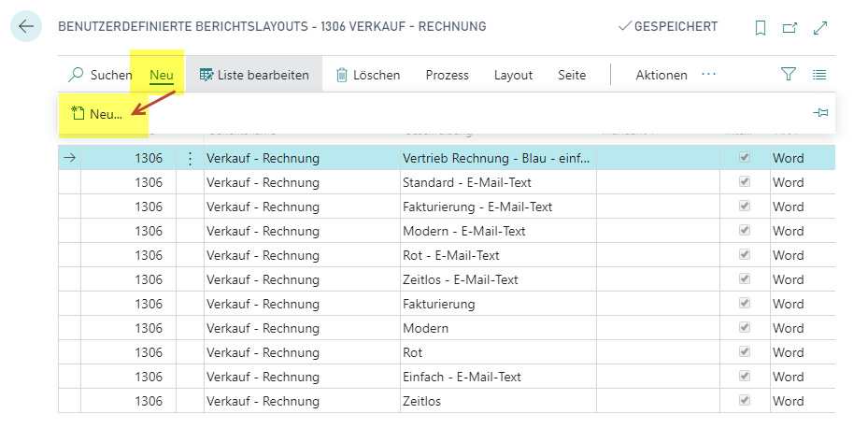Select description 'Fakturierung - E-Mail-Text'
The height and width of the screenshot is (428, 868).
coord(477,207)
